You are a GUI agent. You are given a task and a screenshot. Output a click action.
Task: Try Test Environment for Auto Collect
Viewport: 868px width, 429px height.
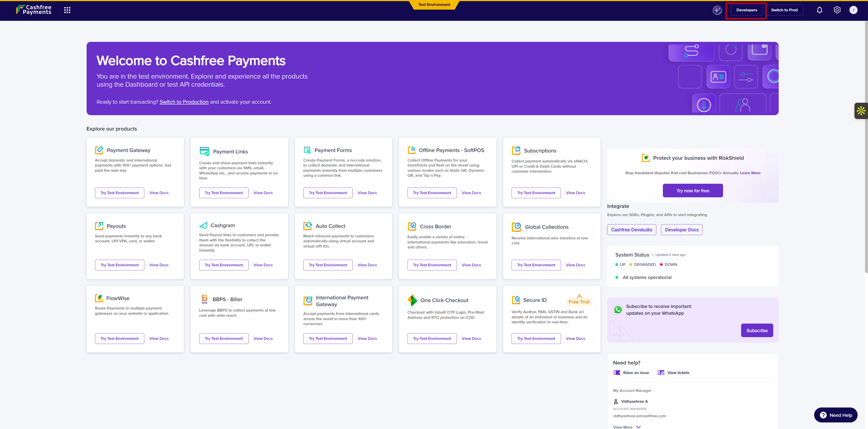tap(328, 265)
